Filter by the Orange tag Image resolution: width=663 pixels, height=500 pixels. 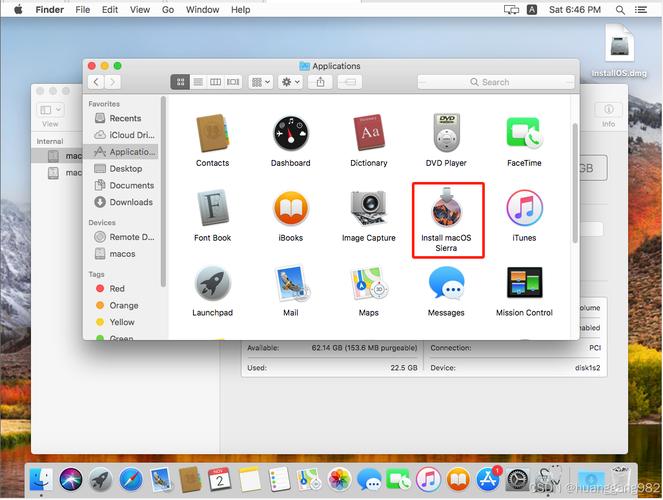tap(121, 305)
